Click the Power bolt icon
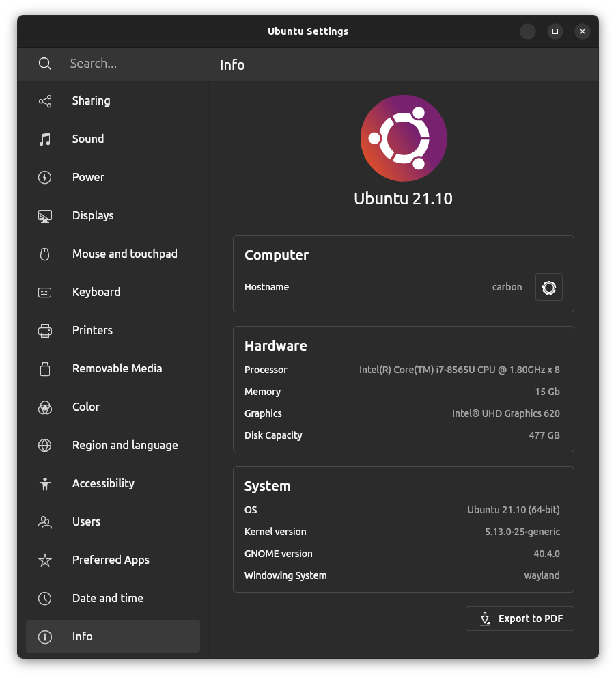This screenshot has width=616, height=678. (45, 177)
